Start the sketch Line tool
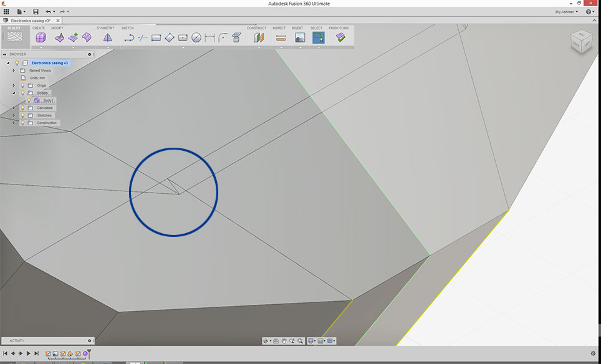The image size is (601, 364). pyautogui.click(x=129, y=37)
